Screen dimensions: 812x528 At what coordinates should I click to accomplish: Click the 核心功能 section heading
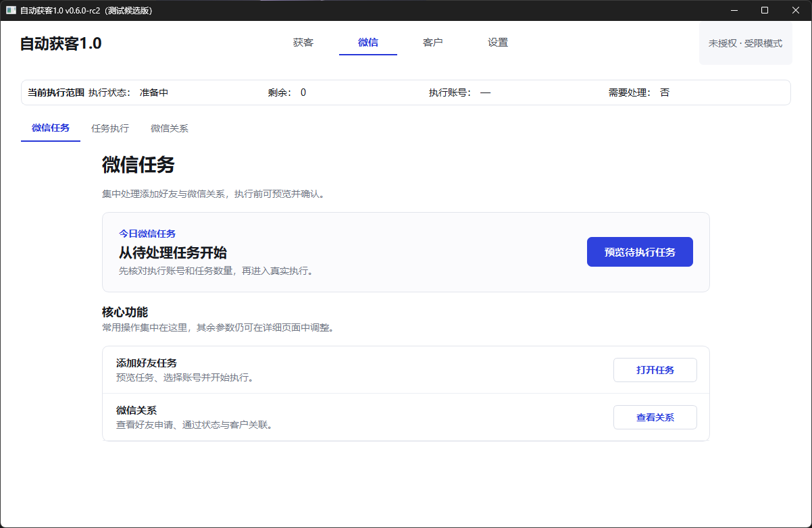[125, 312]
